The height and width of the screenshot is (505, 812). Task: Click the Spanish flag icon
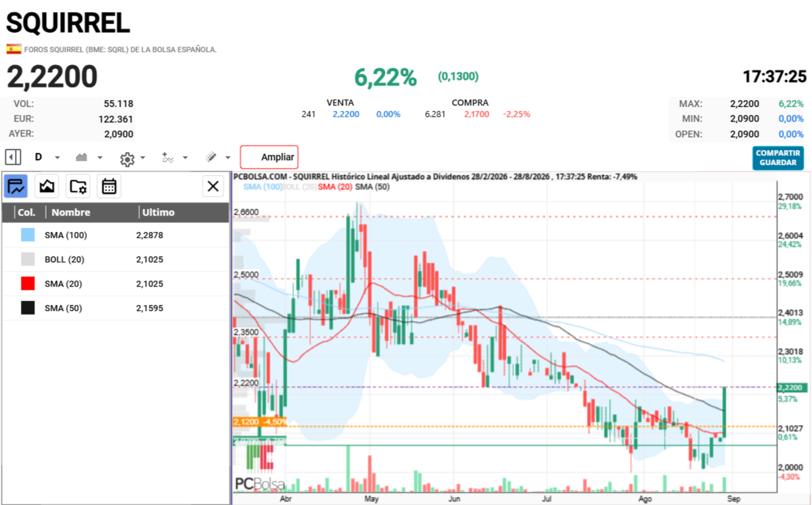(x=14, y=49)
